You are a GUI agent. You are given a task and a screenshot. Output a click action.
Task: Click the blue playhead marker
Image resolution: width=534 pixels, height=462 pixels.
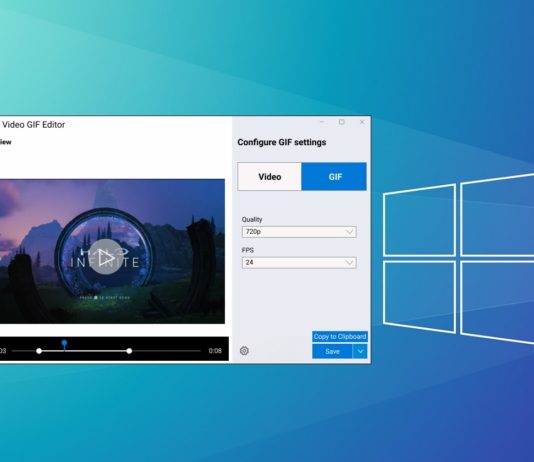click(x=64, y=344)
